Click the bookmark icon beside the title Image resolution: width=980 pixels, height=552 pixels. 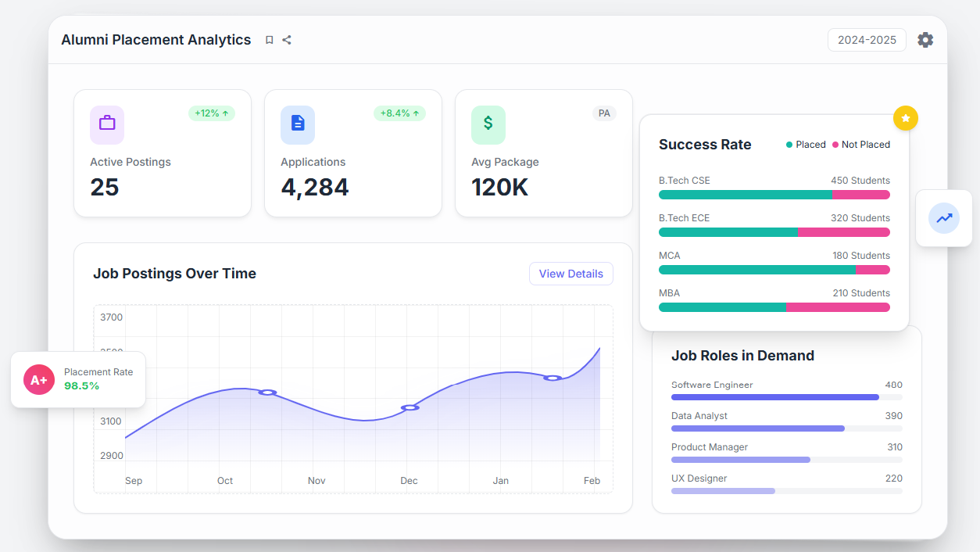point(269,40)
